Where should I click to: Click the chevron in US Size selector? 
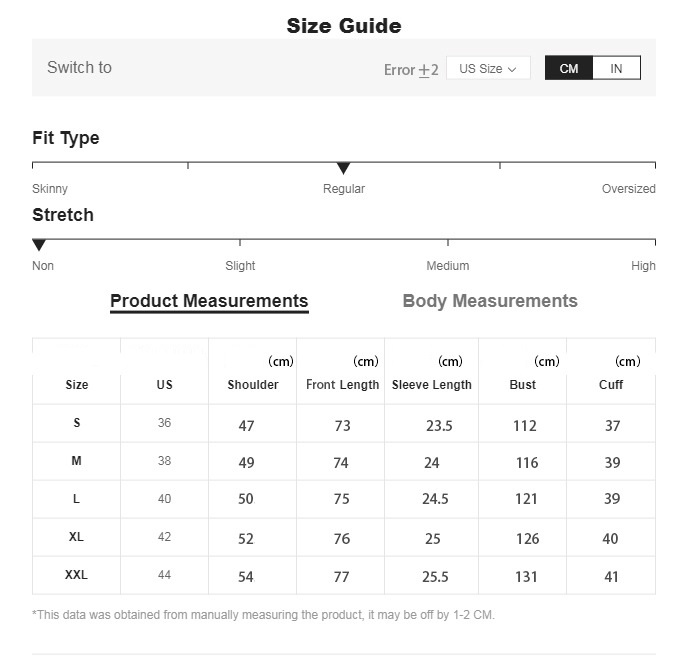pos(512,69)
